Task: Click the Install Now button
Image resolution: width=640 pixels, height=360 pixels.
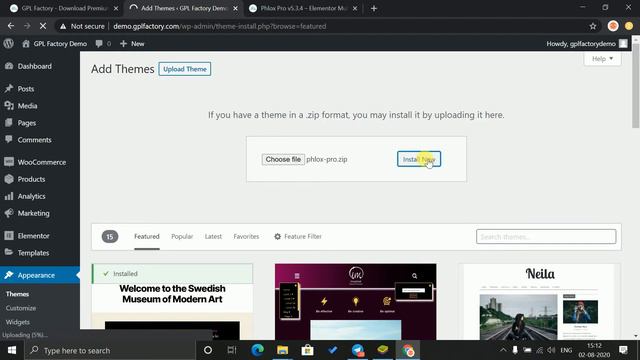Action: (x=419, y=159)
